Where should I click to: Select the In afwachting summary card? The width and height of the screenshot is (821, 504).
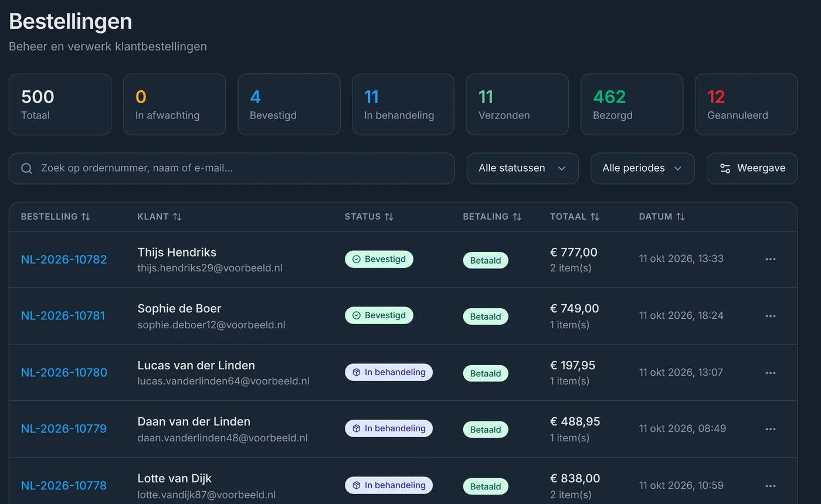tap(174, 104)
